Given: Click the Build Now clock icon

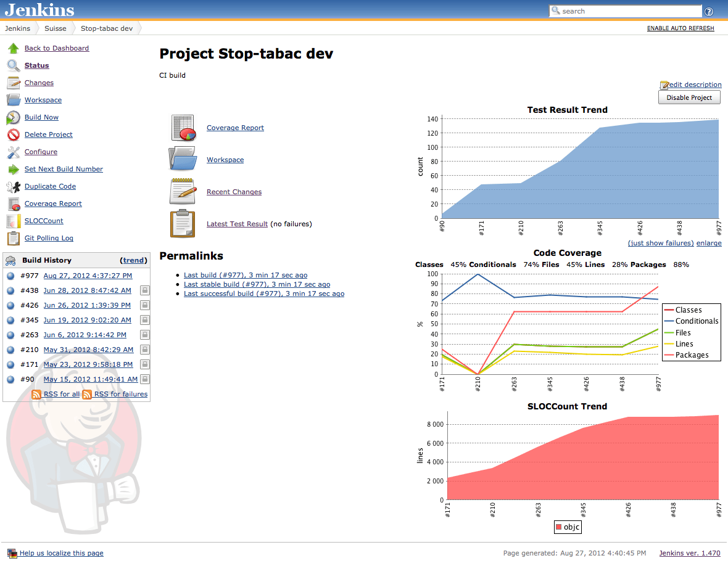Looking at the screenshot, I should [14, 118].
